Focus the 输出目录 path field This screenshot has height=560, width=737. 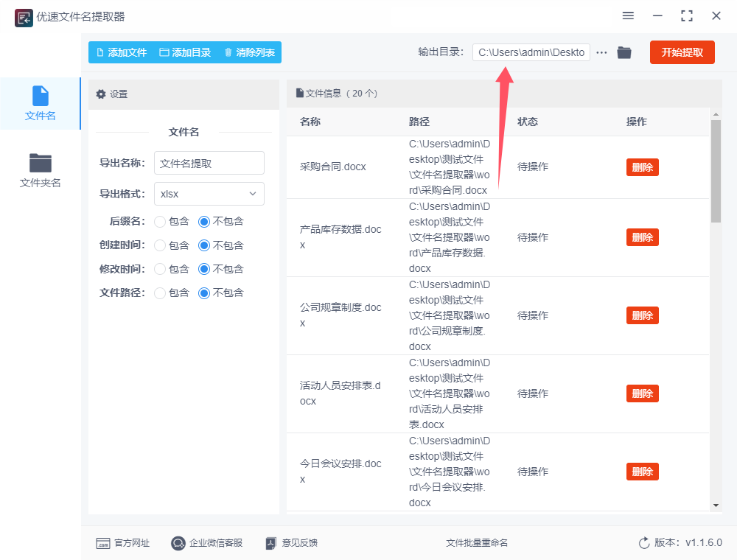pos(531,52)
